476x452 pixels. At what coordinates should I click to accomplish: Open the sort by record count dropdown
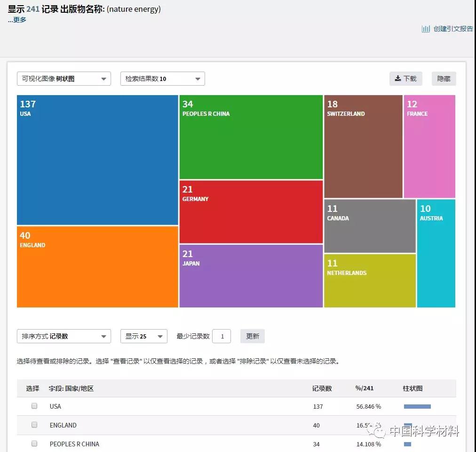(64, 336)
